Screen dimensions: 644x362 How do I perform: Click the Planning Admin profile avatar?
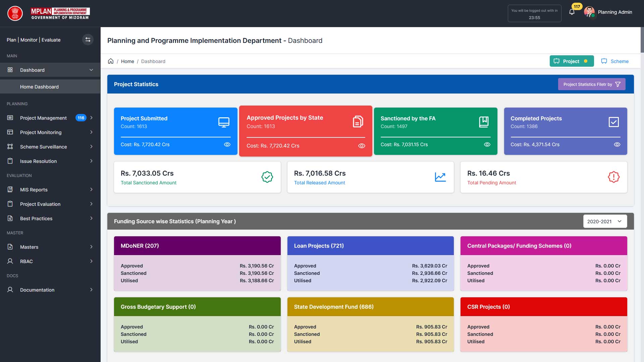(x=589, y=12)
